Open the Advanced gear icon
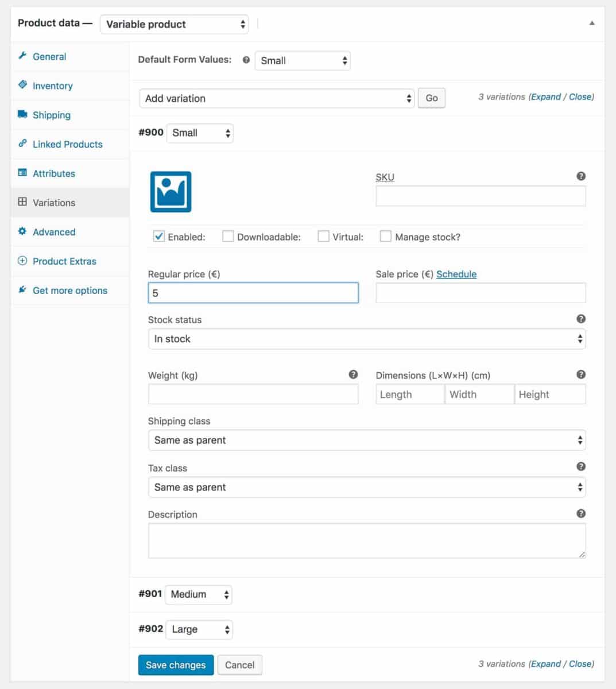Image resolution: width=616 pixels, height=689 pixels. tap(22, 231)
